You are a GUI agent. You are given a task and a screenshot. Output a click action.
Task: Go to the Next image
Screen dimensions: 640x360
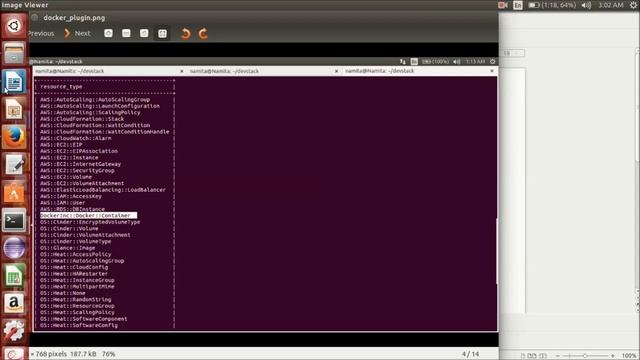pyautogui.click(x=78, y=33)
